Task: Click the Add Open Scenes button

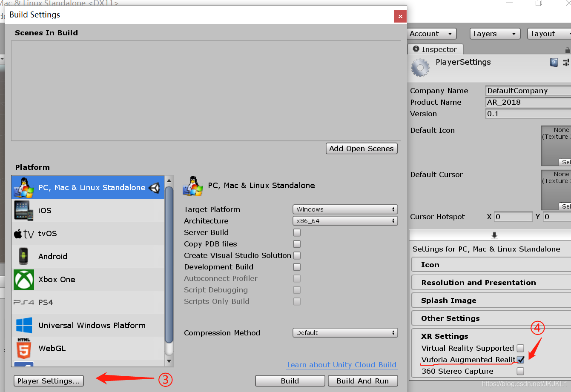Action: point(362,149)
